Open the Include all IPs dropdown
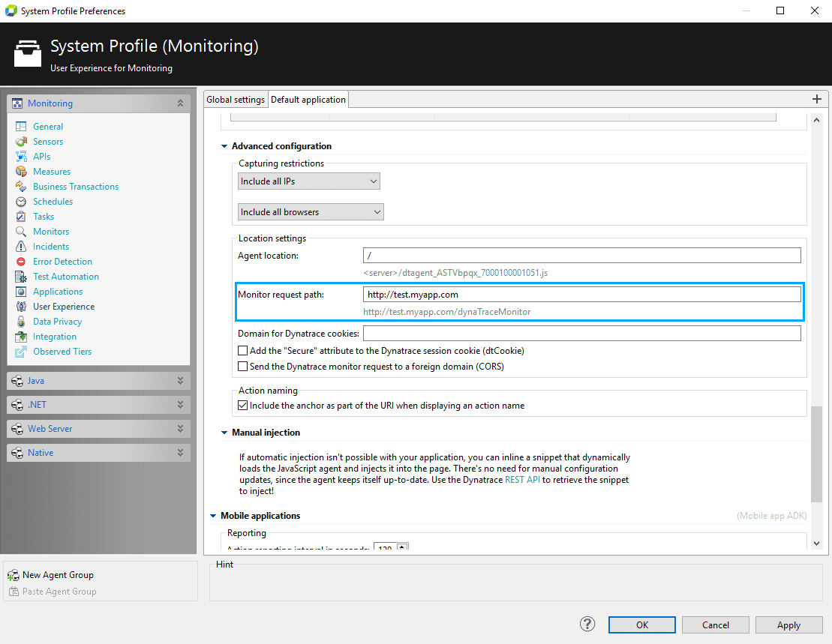 309,181
